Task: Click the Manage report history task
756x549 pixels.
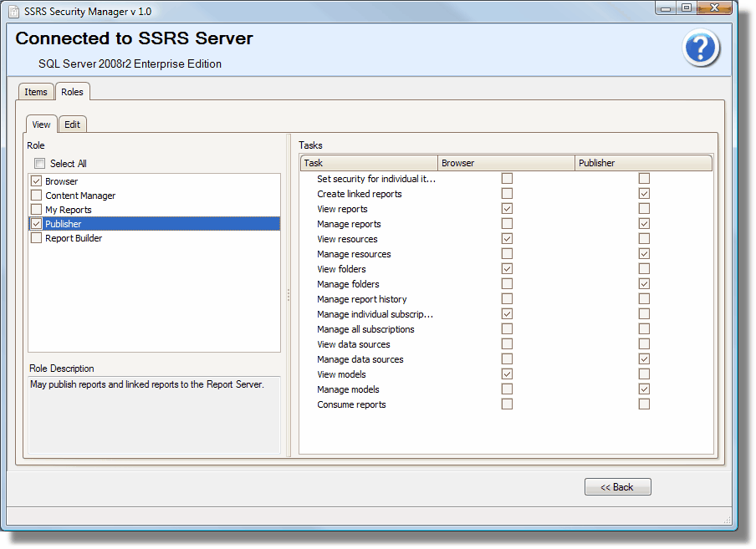Action: click(x=361, y=299)
